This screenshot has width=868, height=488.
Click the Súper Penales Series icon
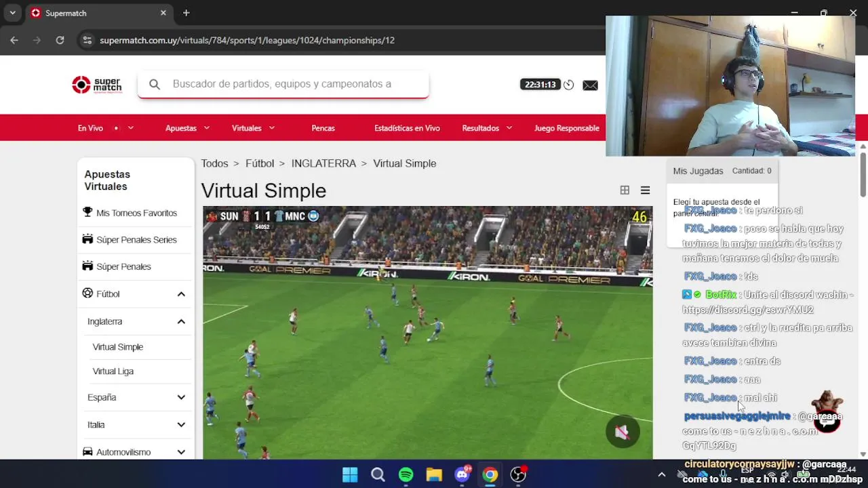[87, 239]
